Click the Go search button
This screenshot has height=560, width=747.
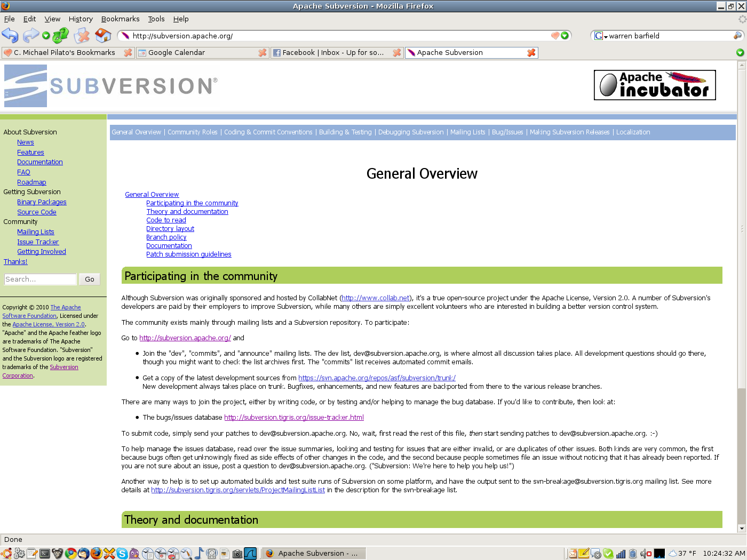90,279
